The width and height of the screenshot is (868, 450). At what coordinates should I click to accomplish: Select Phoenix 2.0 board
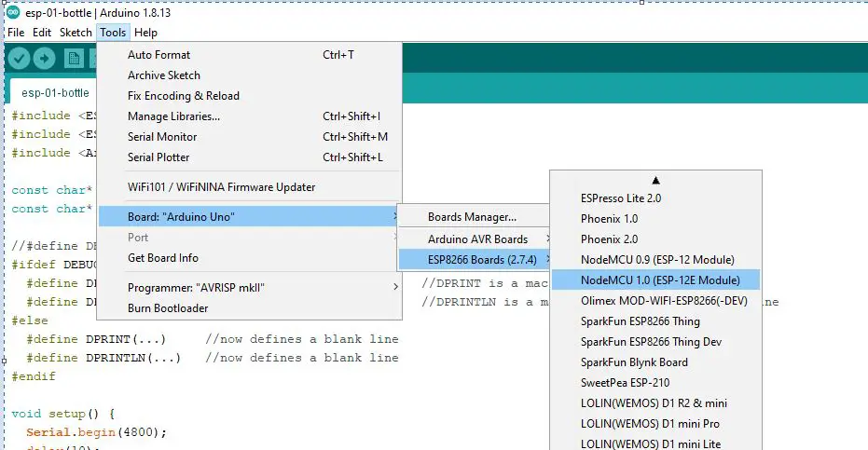(x=656, y=239)
